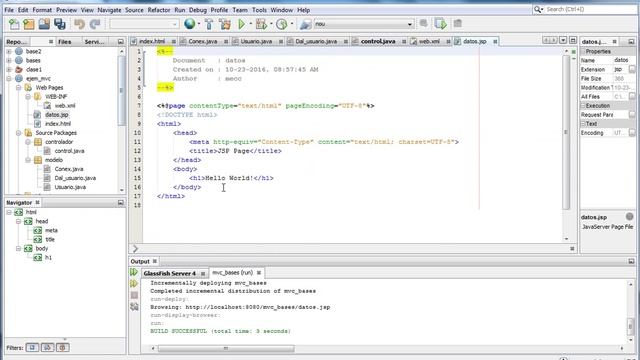Click the Extension property ellipsis button

632,69
